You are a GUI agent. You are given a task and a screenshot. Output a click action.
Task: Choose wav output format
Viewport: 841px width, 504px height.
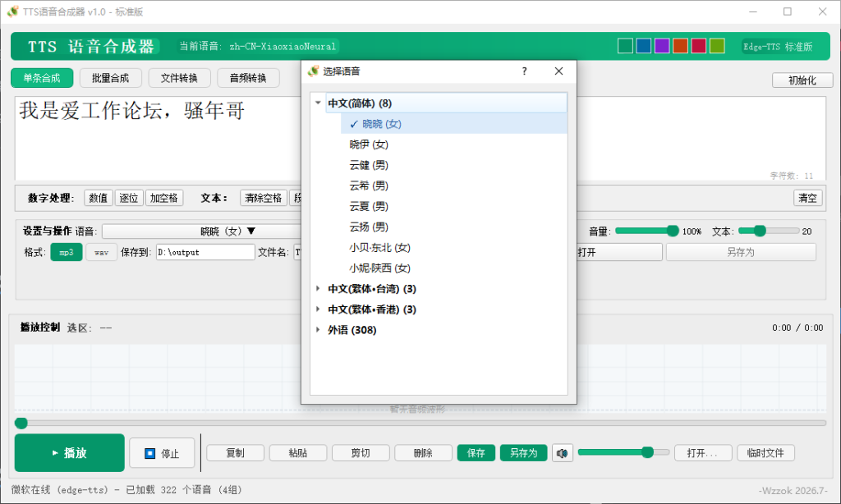[101, 252]
